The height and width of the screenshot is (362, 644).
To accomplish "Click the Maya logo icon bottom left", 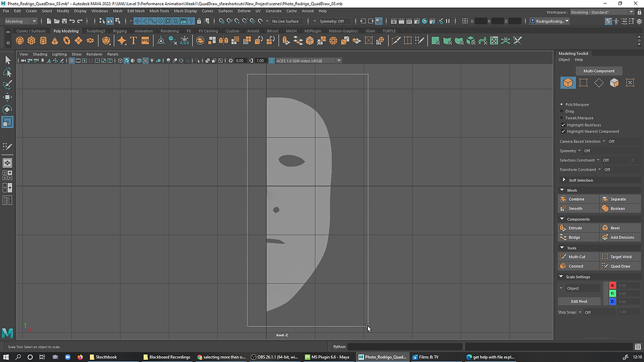I will coord(7,333).
